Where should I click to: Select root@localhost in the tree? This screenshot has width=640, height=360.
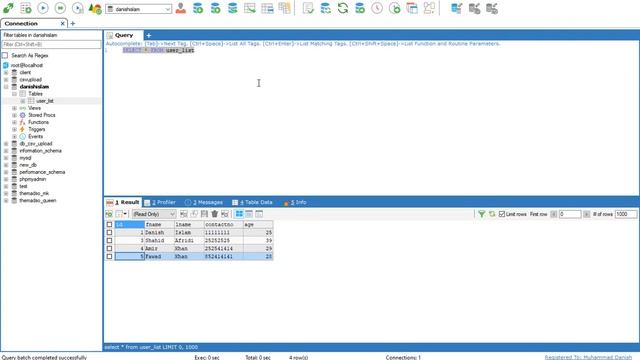pos(27,65)
